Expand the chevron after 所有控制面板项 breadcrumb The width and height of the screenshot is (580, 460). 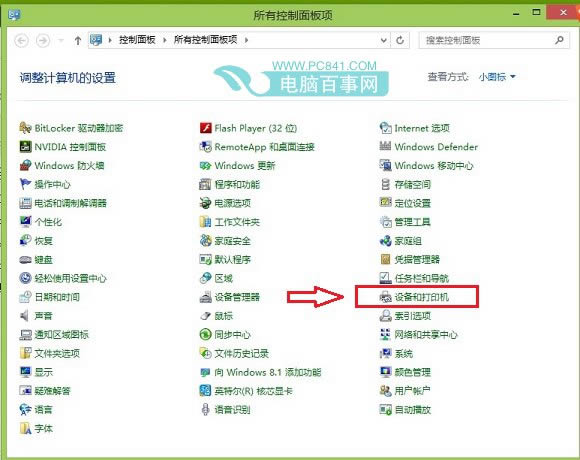(246, 40)
